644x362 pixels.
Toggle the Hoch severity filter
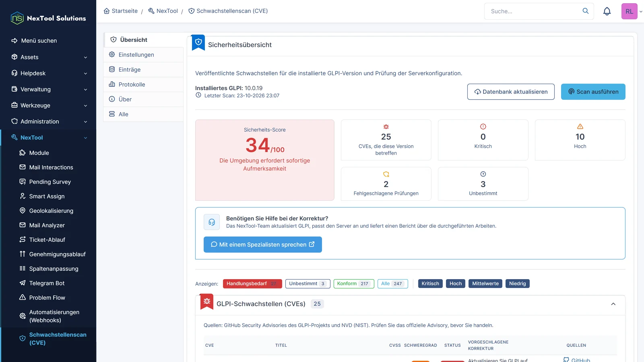point(456,284)
